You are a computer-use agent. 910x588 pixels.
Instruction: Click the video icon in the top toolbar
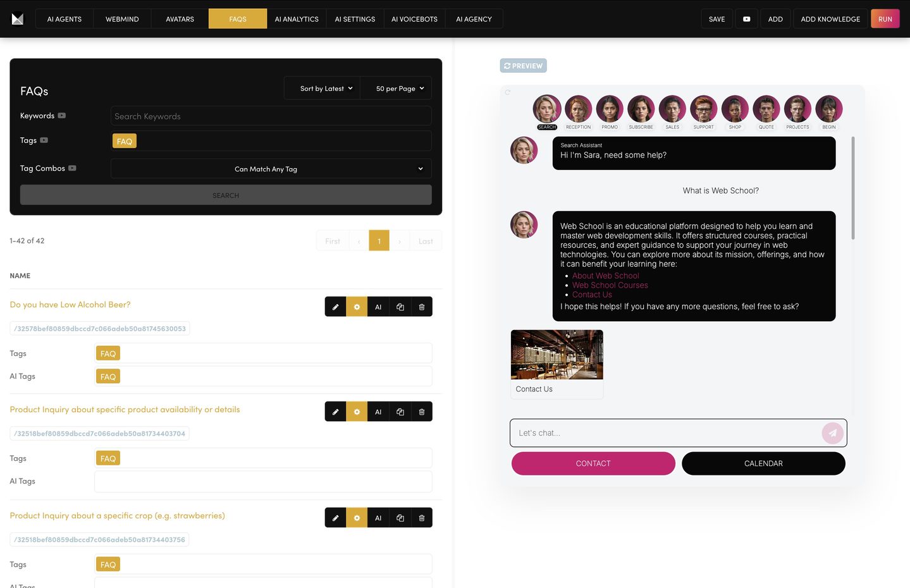(746, 19)
